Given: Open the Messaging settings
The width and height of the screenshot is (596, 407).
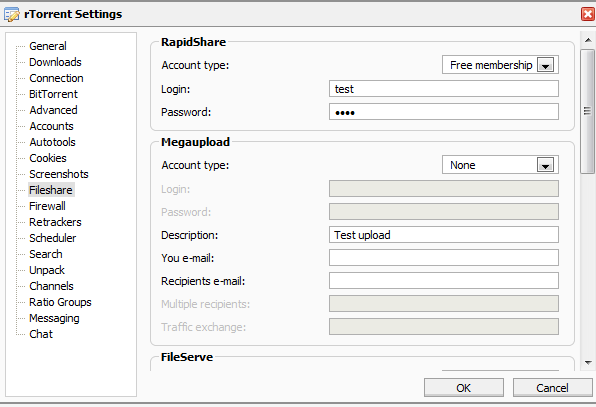Looking at the screenshot, I should (x=54, y=318).
